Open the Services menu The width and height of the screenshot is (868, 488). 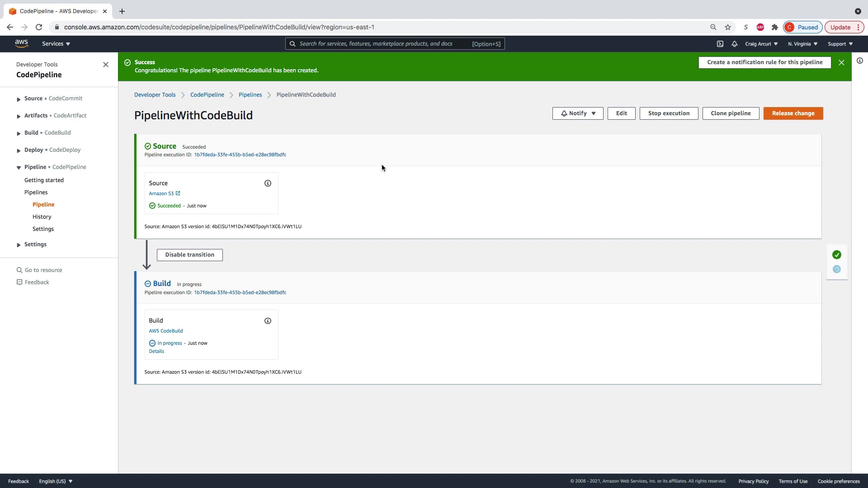click(x=56, y=44)
